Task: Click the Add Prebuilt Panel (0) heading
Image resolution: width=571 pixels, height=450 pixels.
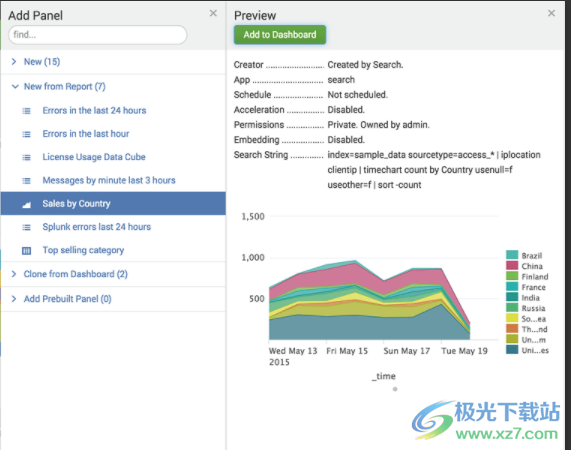Action: click(x=68, y=299)
